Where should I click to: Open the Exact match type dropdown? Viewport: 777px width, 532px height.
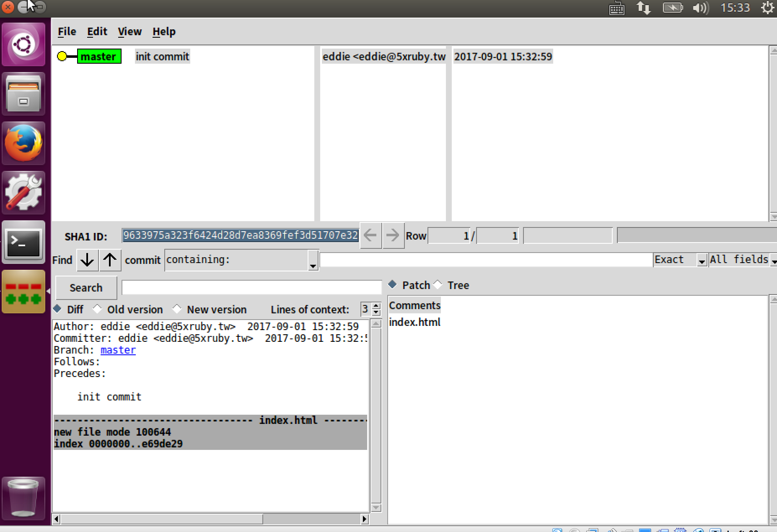coord(702,260)
